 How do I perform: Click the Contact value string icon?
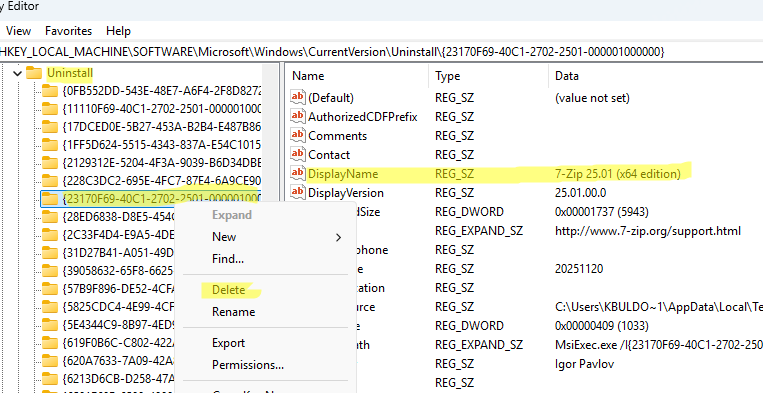point(297,154)
